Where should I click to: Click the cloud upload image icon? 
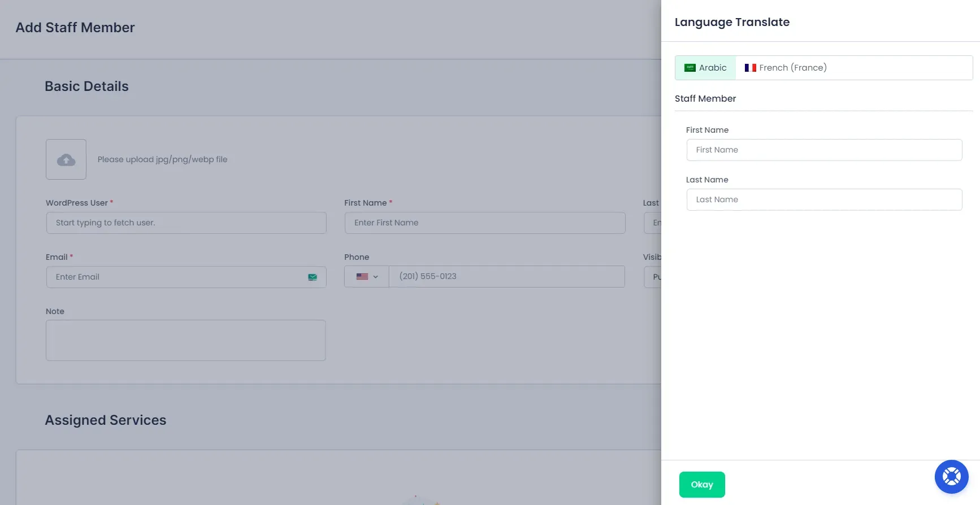tap(66, 159)
